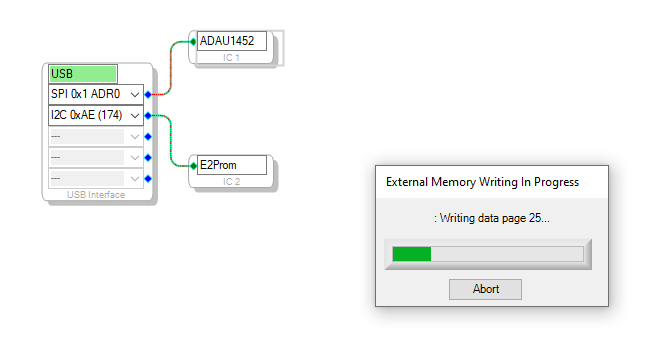Select the fourth blue output pin on USB Interface

[x=148, y=157]
